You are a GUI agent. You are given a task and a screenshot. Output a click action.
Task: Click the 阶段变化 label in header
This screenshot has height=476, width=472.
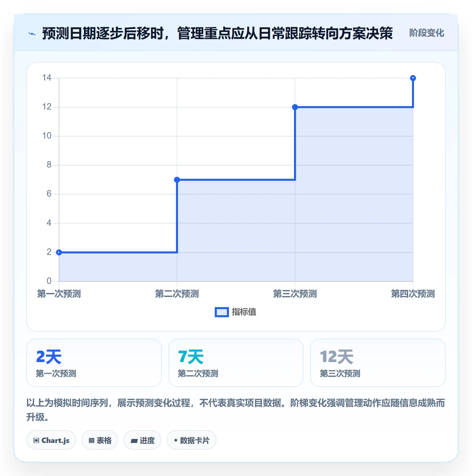coord(426,33)
